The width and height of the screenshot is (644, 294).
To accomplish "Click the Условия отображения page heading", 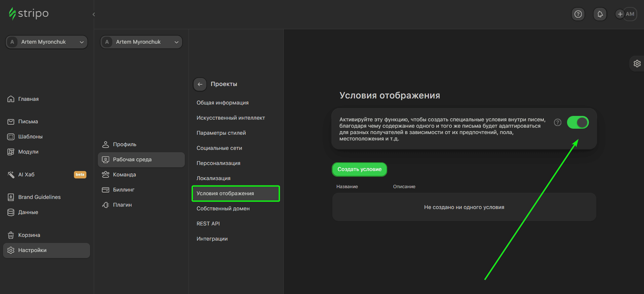I will (x=390, y=95).
